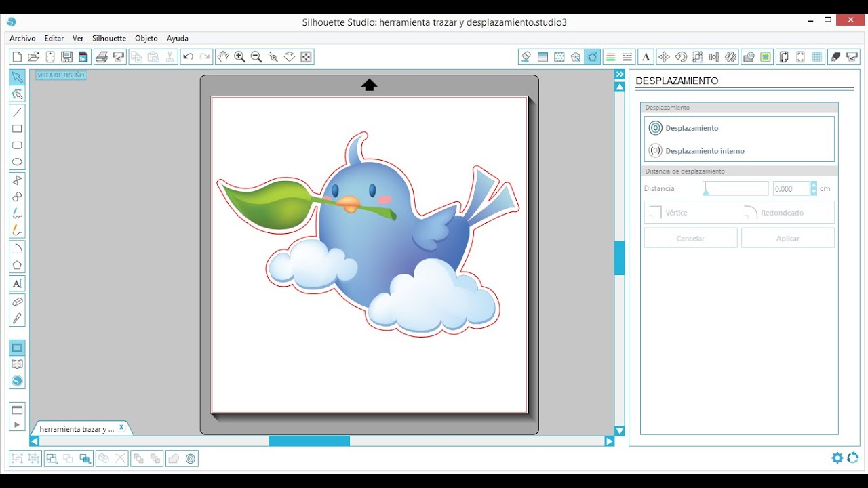Zoom in with magnifier plus

click(239, 57)
